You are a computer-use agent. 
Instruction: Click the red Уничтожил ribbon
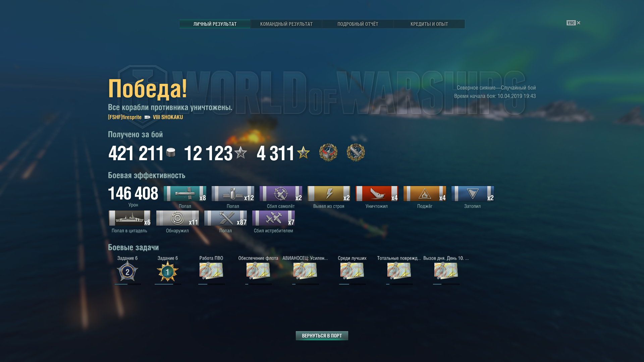click(x=377, y=194)
